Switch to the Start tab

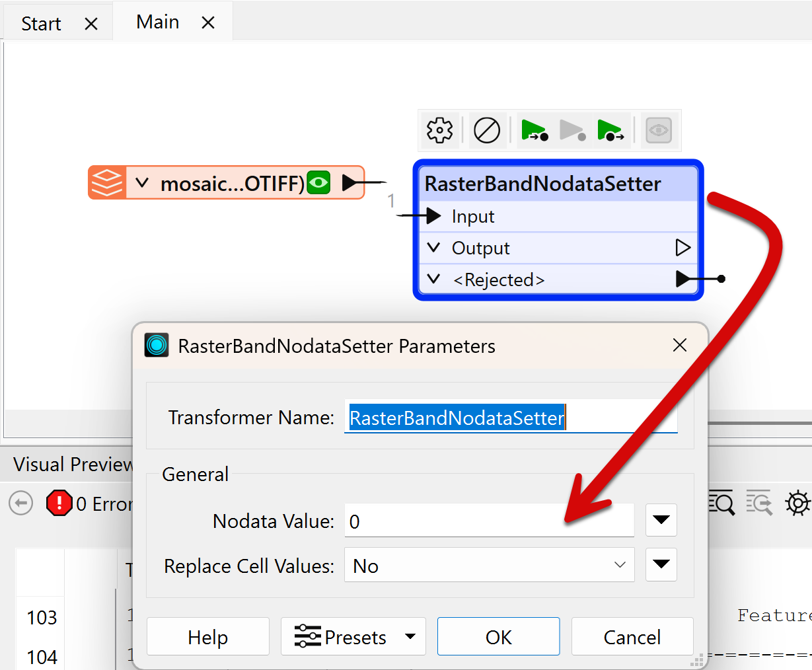pyautogui.click(x=41, y=24)
